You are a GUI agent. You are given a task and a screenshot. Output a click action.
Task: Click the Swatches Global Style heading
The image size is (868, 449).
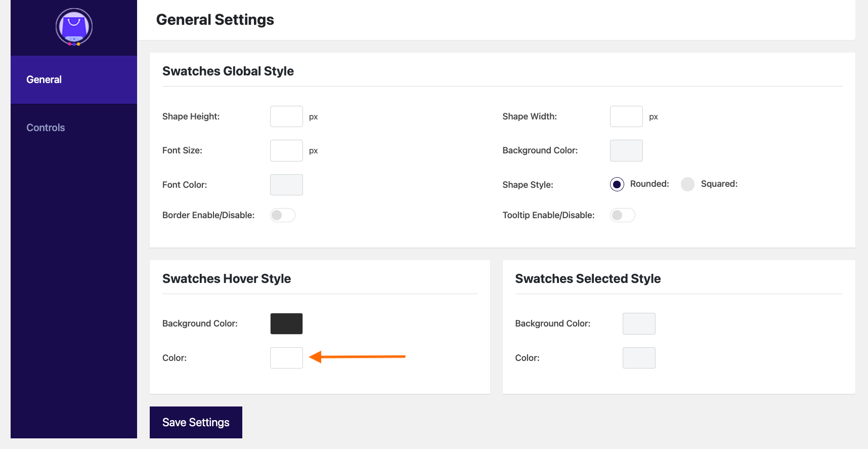point(228,71)
